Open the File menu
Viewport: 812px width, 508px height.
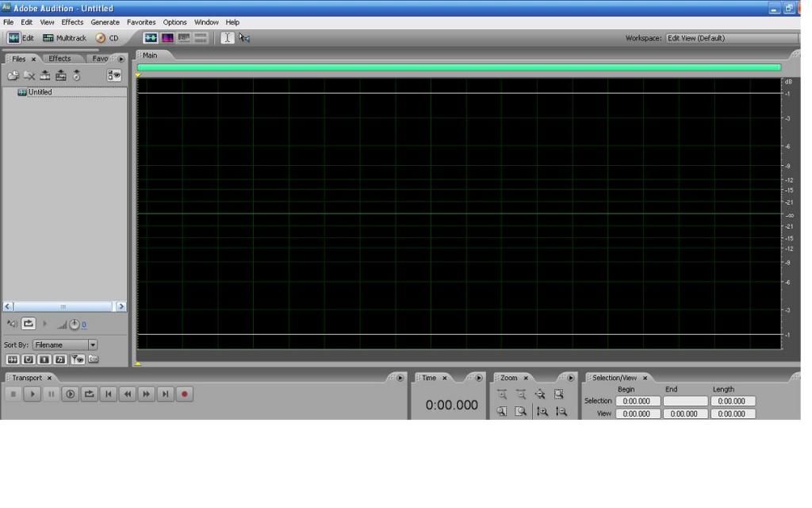pos(8,22)
